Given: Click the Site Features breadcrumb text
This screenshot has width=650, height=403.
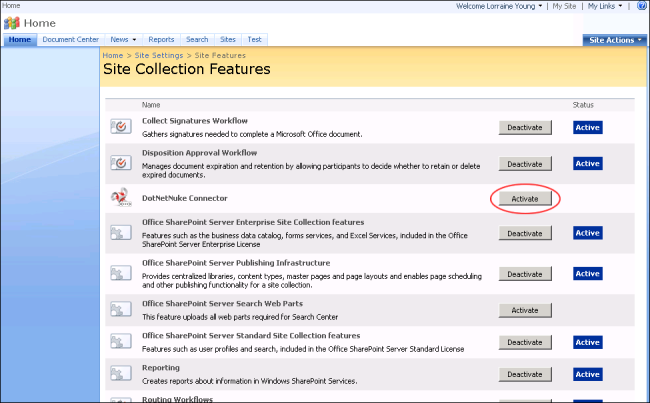Looking at the screenshot, I should coord(220,56).
